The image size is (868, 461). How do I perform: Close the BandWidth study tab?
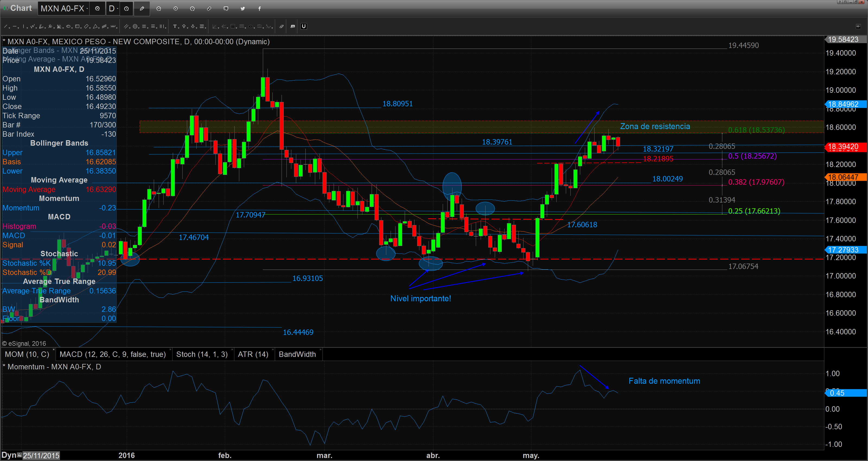tap(320, 350)
